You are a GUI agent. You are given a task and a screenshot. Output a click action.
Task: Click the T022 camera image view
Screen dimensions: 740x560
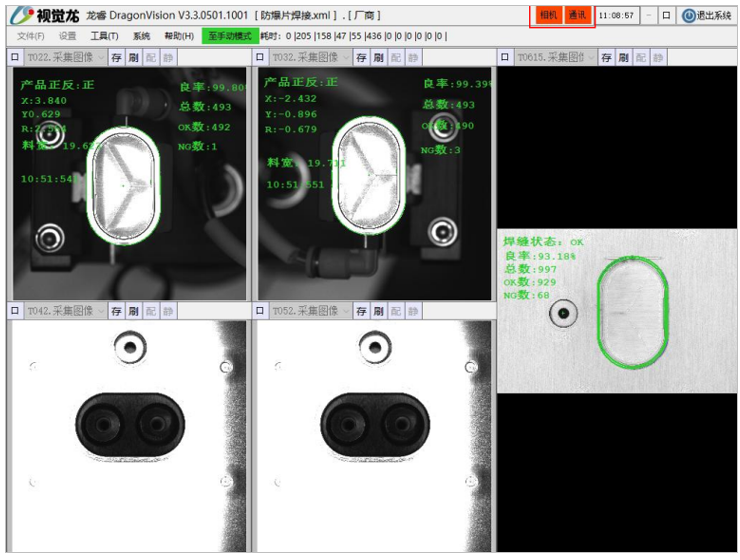tap(129, 183)
